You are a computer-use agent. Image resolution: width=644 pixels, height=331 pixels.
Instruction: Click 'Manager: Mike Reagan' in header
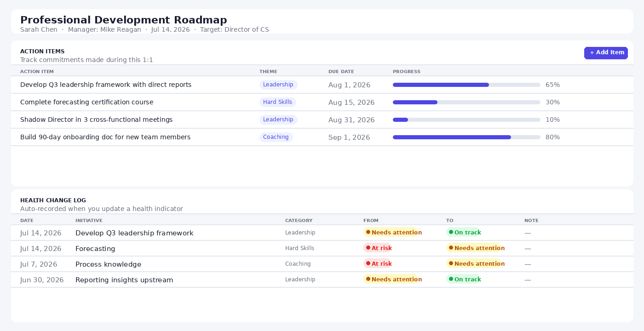point(104,30)
